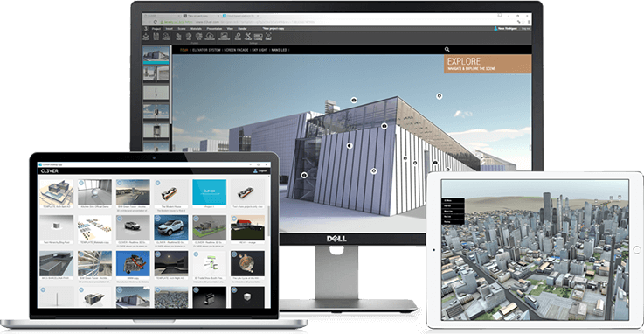Open the planet globe thumbnail on laptop

point(247,263)
